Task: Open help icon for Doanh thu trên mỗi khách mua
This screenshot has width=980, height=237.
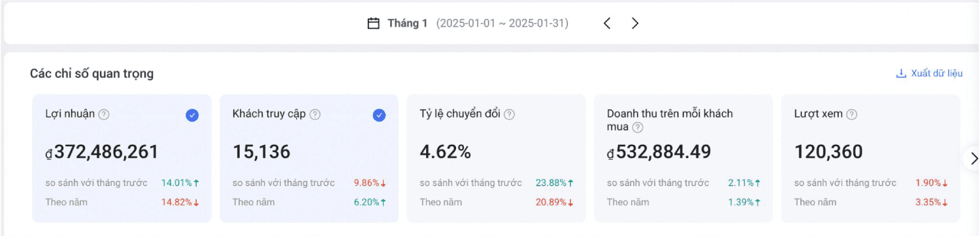Action: pos(638,127)
